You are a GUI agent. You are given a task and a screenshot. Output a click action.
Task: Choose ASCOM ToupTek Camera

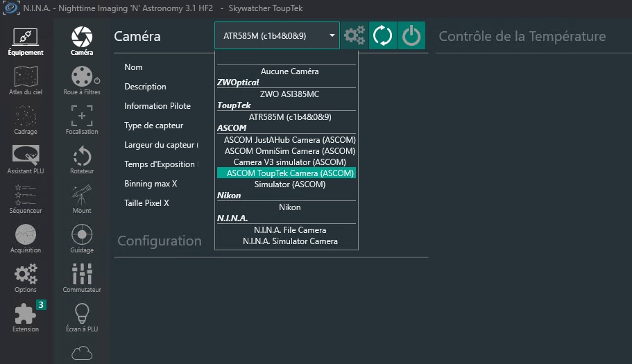(287, 173)
